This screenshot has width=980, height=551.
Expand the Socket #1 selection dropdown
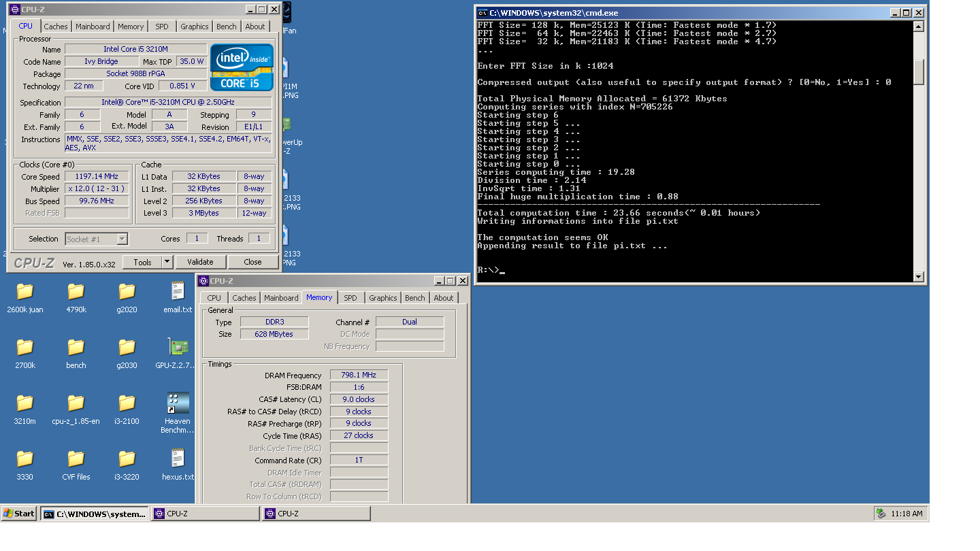click(122, 239)
